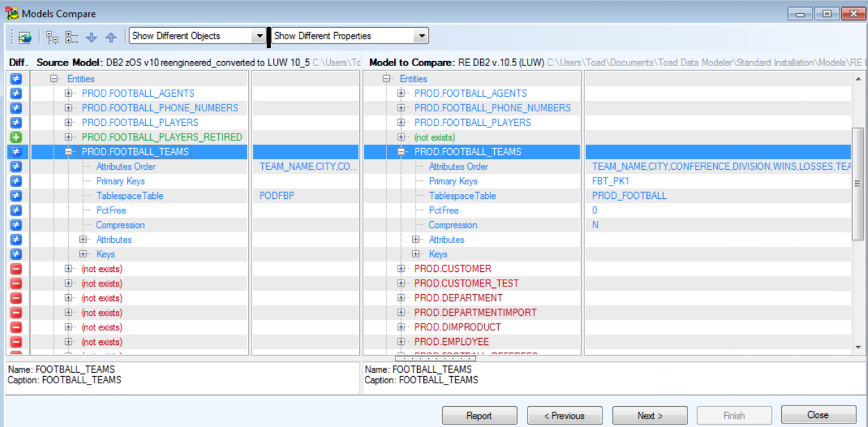Click the diff icon for selected PROD.FOOTBALL_TEAMS row
Image resolution: width=868 pixels, height=427 pixels.
16,152
